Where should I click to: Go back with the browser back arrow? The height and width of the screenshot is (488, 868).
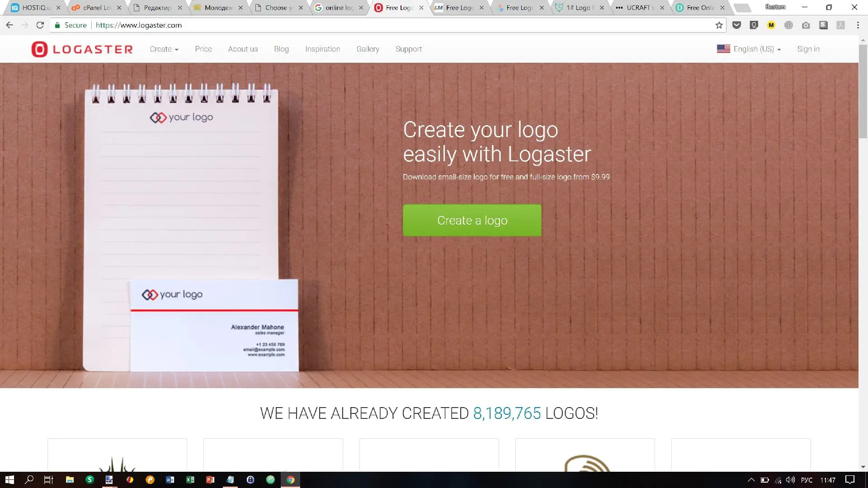coord(9,25)
